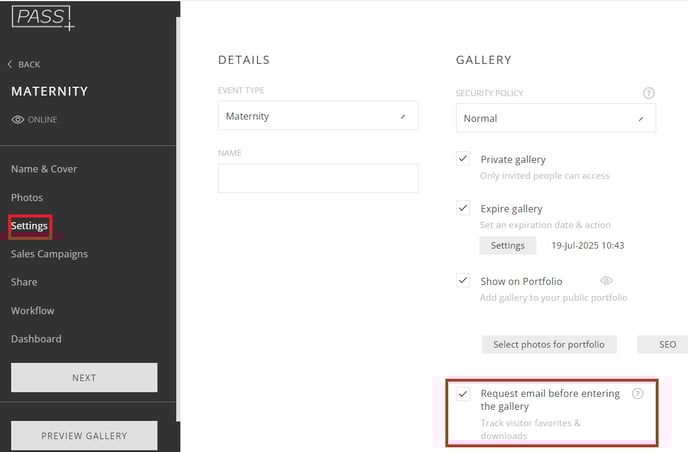Open the Dashboard menu item
This screenshot has width=688, height=452.
click(x=36, y=339)
